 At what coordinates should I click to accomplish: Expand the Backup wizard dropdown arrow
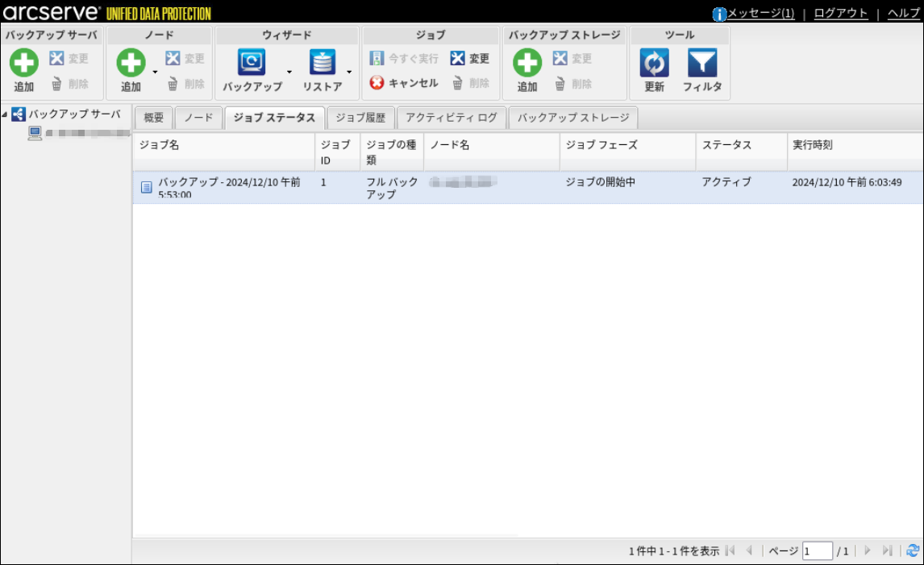click(x=289, y=73)
